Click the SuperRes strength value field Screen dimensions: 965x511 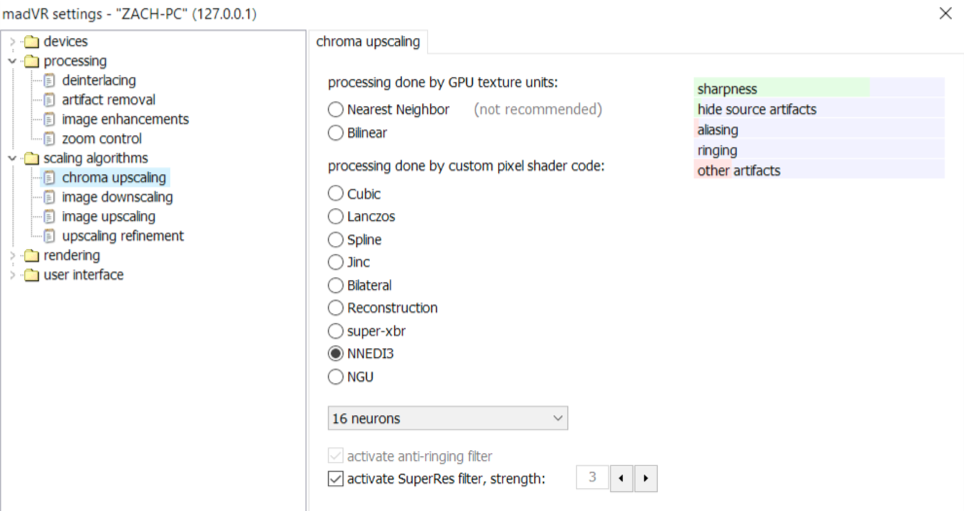pyautogui.click(x=592, y=478)
